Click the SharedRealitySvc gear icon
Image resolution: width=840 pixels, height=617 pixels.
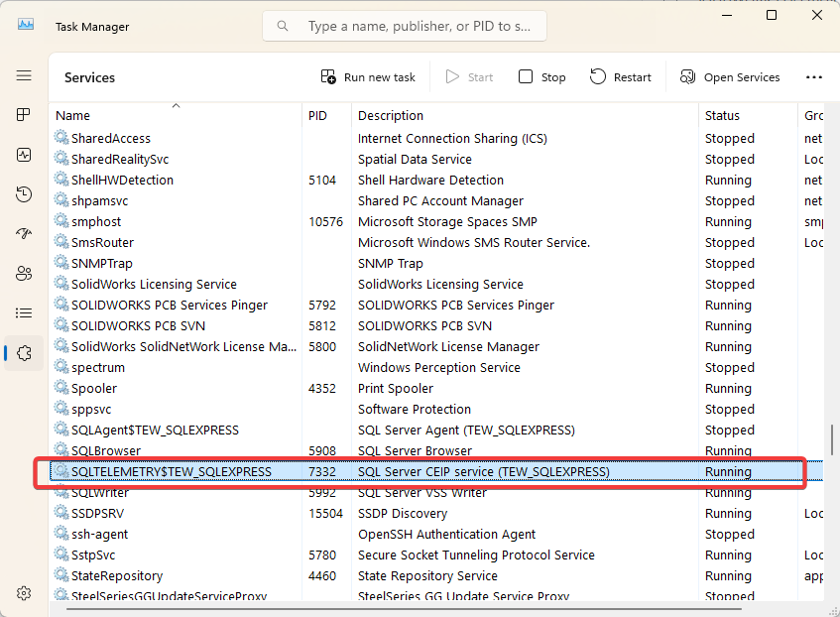click(61, 158)
